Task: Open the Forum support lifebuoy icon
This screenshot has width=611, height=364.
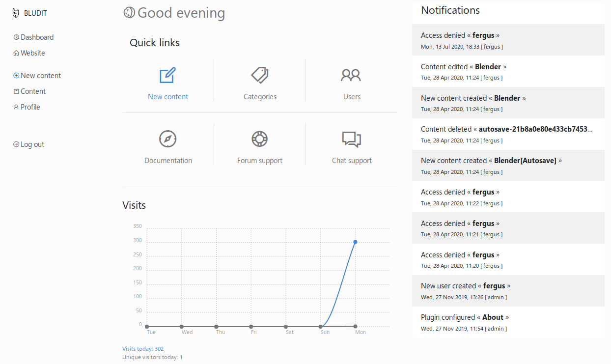Action: (x=259, y=139)
